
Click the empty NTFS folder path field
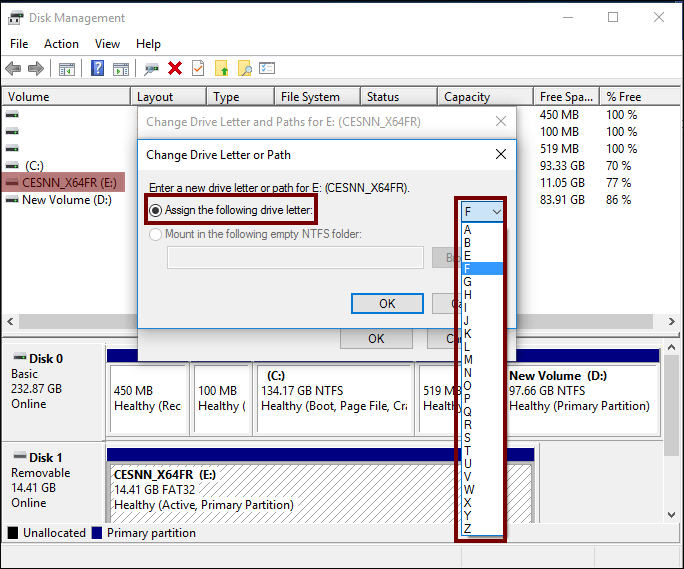point(295,257)
